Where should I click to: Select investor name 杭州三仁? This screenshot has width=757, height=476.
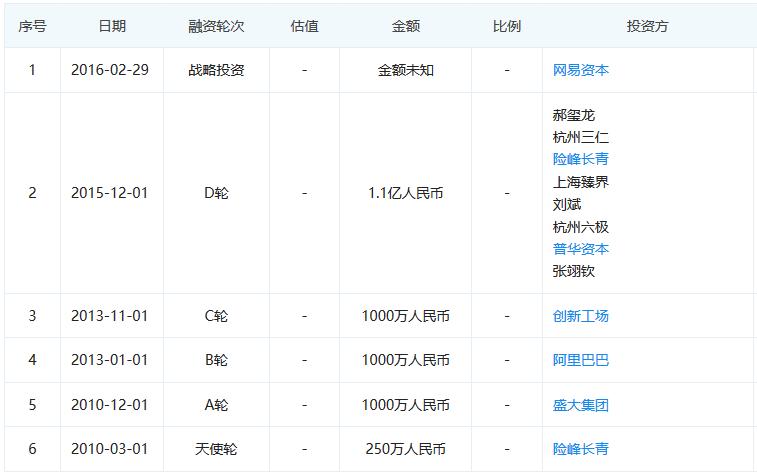point(580,137)
